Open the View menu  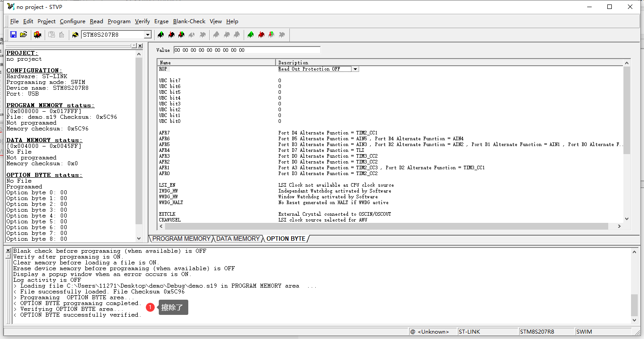pos(216,21)
